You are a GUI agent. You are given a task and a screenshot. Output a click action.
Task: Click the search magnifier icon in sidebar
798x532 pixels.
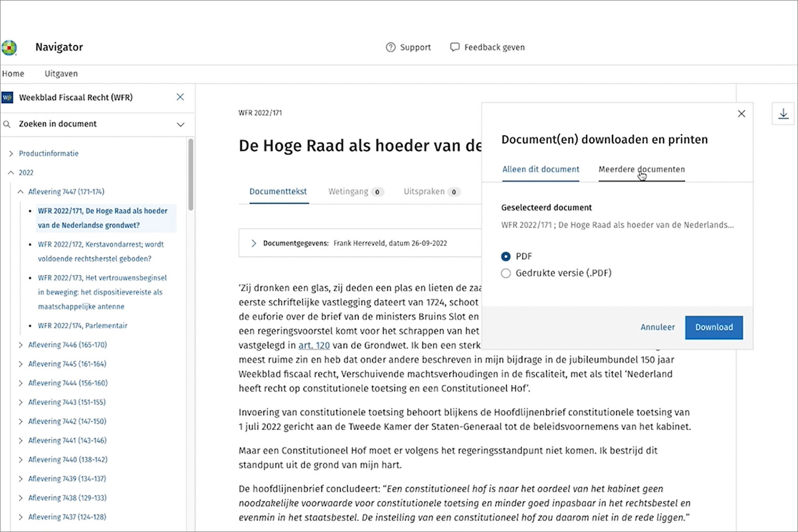tap(7, 124)
